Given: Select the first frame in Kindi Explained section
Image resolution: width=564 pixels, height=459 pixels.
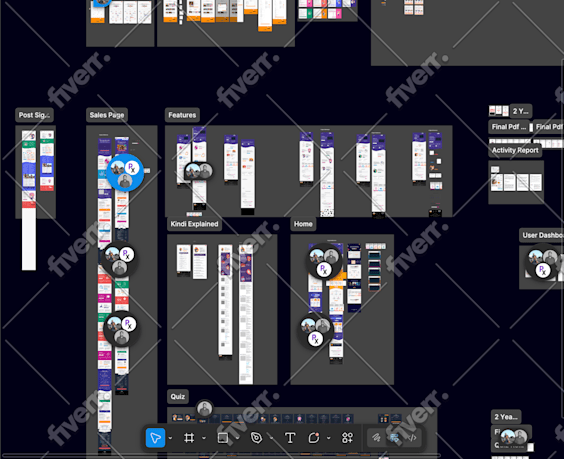Looking at the screenshot, I should click(183, 259).
